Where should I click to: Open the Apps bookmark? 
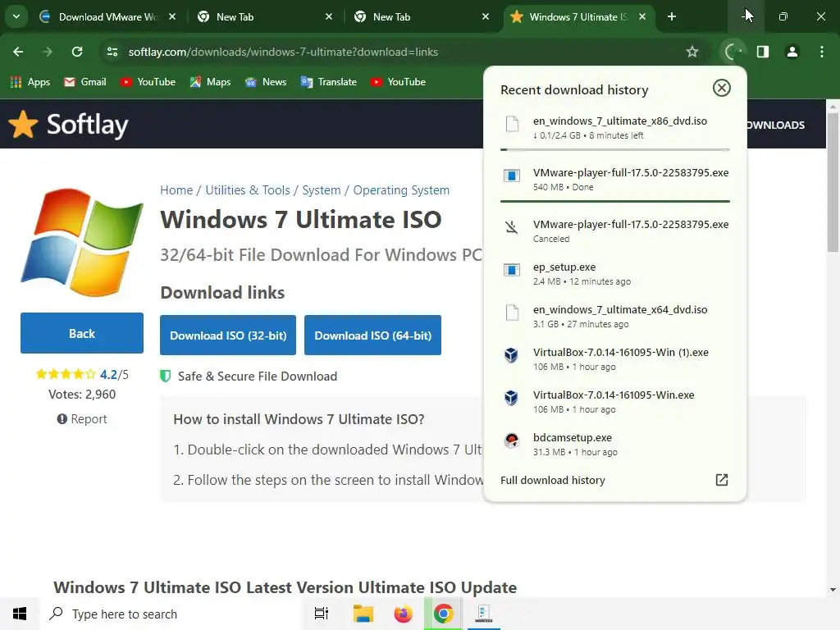pyautogui.click(x=30, y=82)
